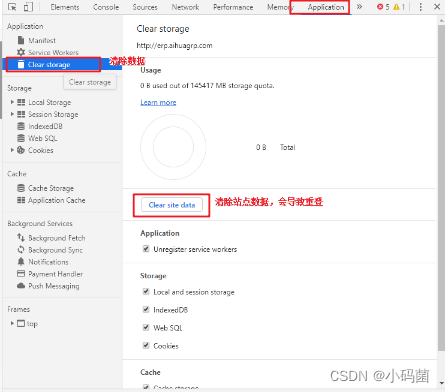Expand the Cookies tree arrow
This screenshot has width=445, height=392.
coord(12,150)
